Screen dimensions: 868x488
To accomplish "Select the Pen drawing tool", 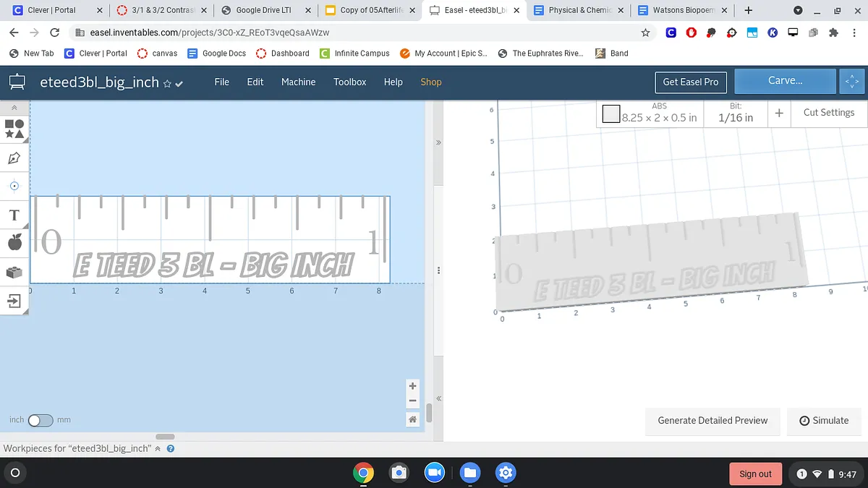I will (x=14, y=158).
